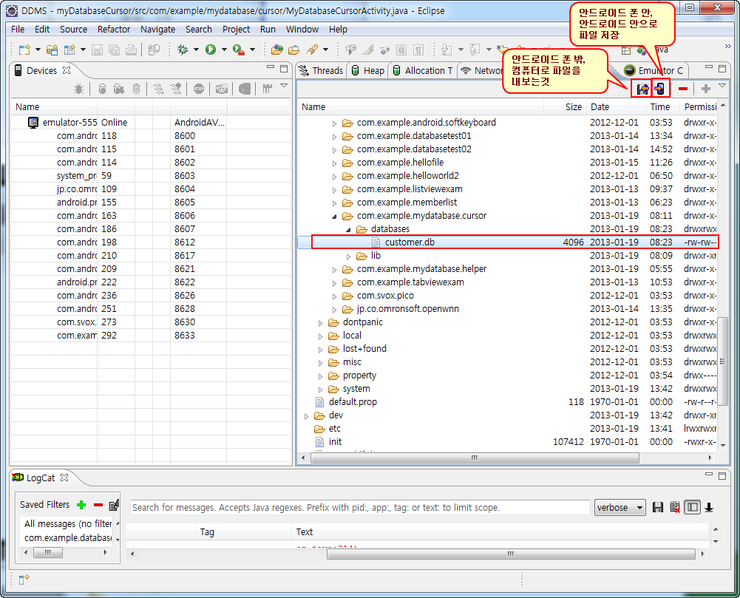740x598 pixels.
Task: Switch to the Threads tab
Action: [x=321, y=70]
